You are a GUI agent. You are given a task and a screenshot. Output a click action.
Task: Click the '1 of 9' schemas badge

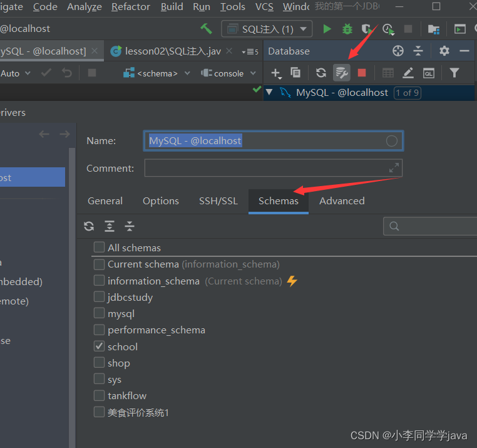(x=408, y=93)
